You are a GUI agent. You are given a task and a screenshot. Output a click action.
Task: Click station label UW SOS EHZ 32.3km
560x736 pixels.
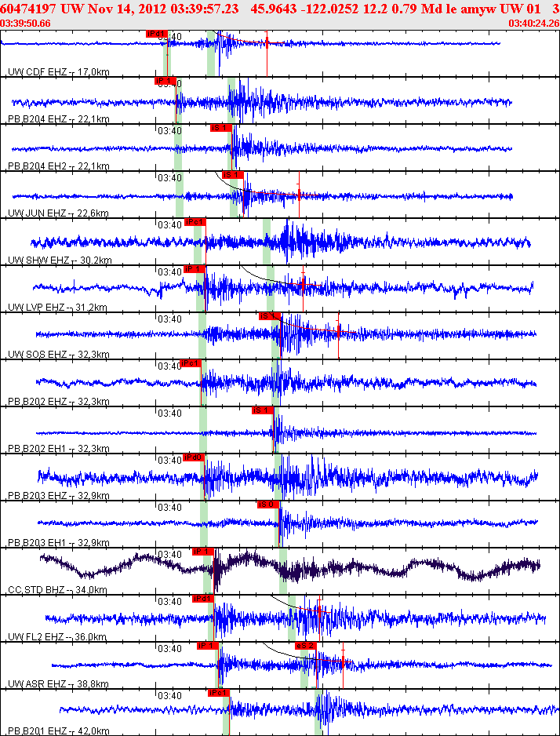(x=59, y=355)
